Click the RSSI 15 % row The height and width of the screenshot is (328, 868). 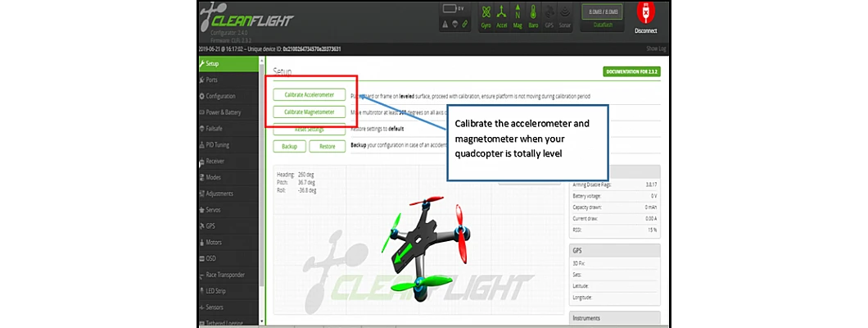tap(614, 230)
